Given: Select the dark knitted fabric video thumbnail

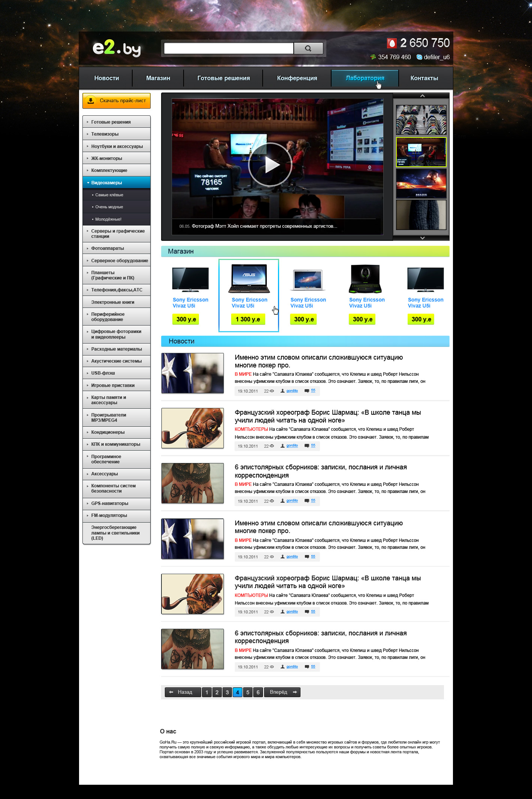Looking at the screenshot, I should [x=421, y=215].
